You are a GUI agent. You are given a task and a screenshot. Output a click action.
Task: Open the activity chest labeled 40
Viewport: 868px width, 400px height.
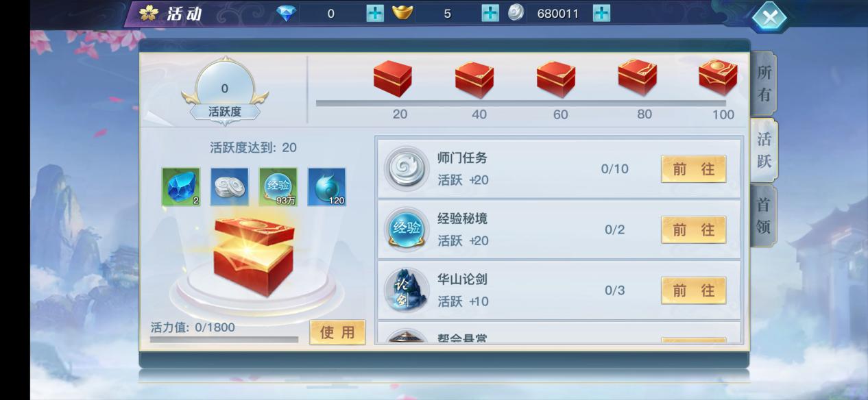[x=474, y=79]
